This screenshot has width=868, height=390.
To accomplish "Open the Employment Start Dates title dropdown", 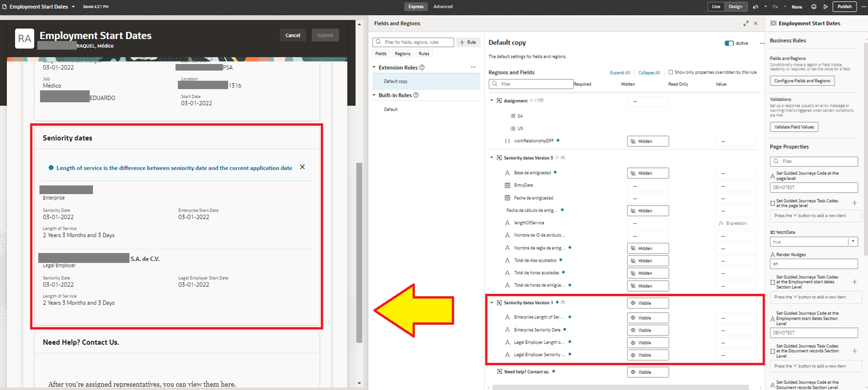I will (x=73, y=6).
